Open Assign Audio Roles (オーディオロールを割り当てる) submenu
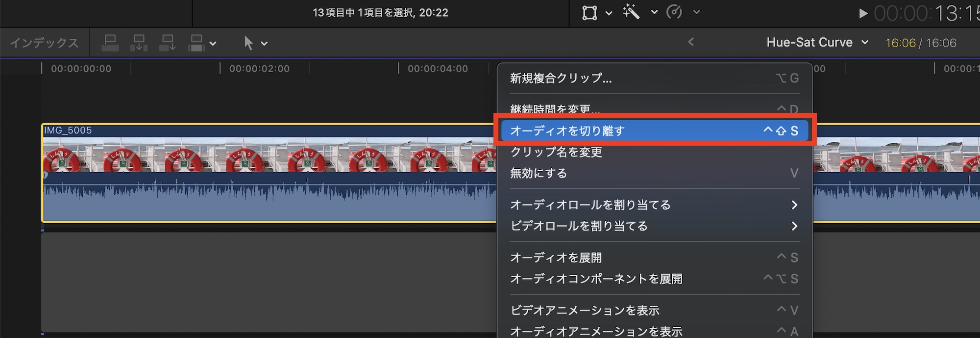Image resolution: width=980 pixels, height=338 pixels. click(x=655, y=205)
